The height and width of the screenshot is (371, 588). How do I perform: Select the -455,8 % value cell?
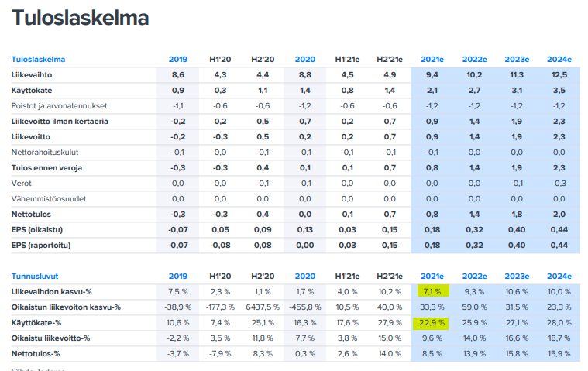(x=304, y=307)
